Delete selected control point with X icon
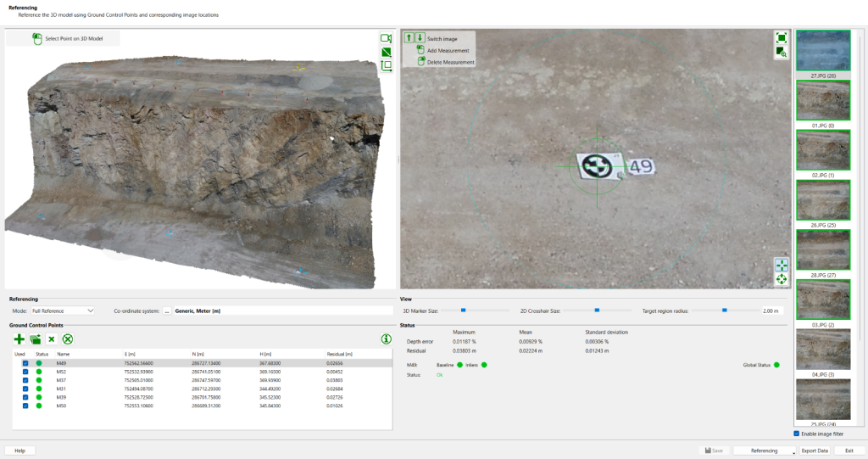 point(52,339)
